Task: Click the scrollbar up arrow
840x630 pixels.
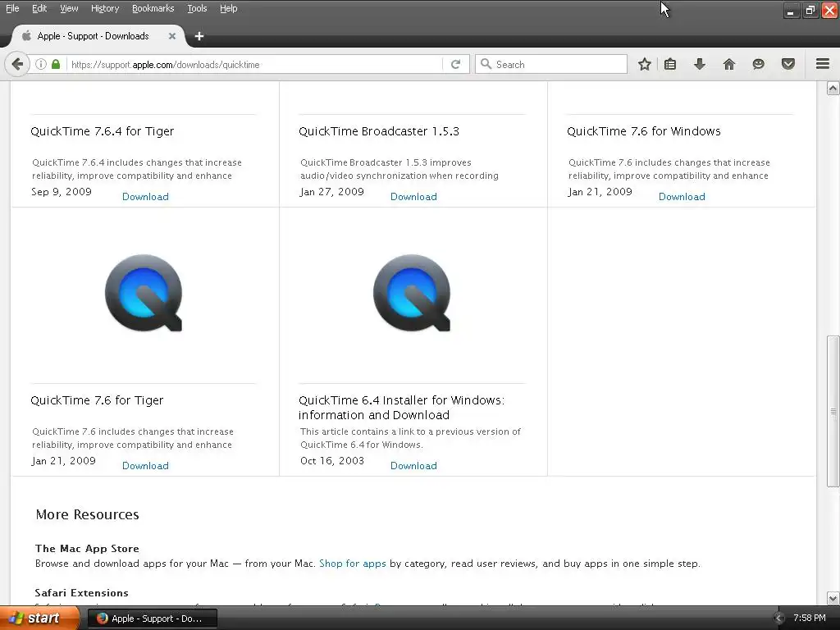Action: [x=833, y=89]
